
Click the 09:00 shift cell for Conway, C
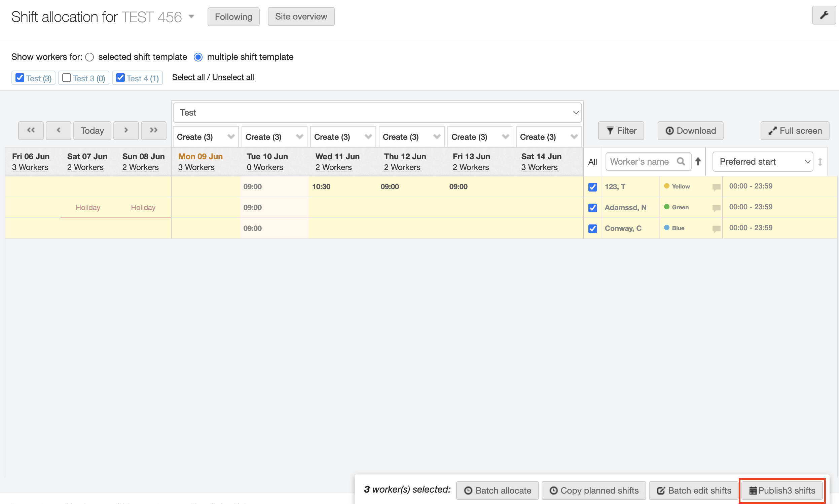tap(253, 228)
